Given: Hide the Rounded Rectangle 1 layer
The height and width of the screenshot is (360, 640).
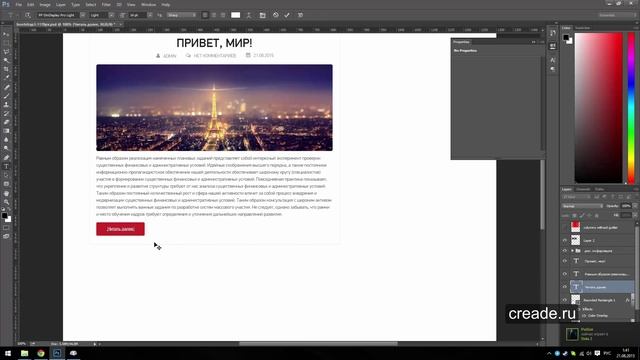Looking at the screenshot, I should 565,300.
